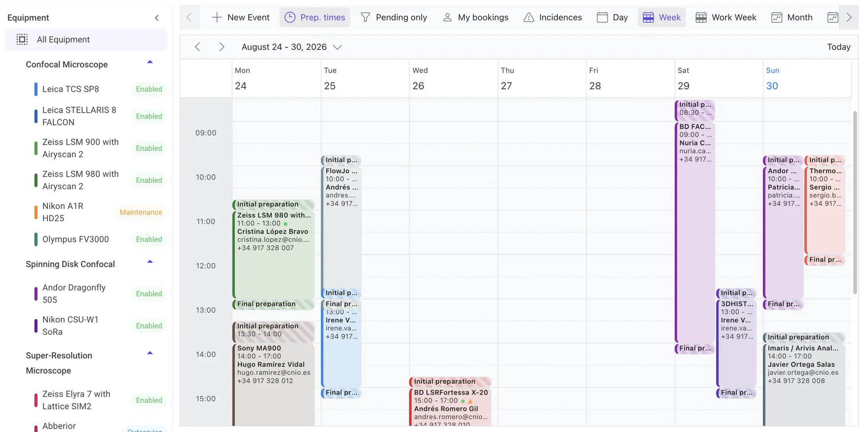The width and height of the screenshot is (868, 432).
Task: Click the Prep. times clock icon
Action: [290, 17]
